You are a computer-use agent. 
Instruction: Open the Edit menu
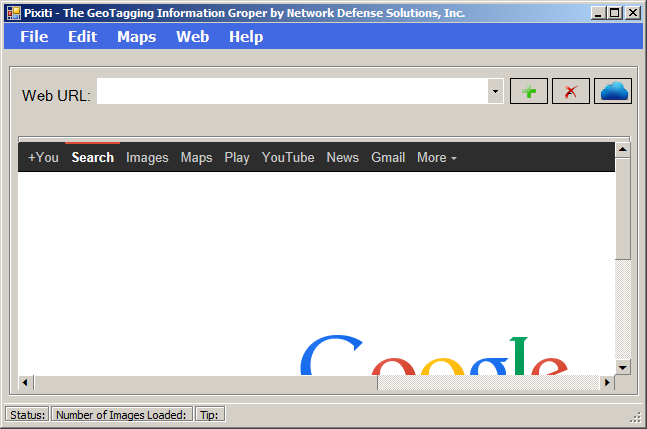point(82,37)
